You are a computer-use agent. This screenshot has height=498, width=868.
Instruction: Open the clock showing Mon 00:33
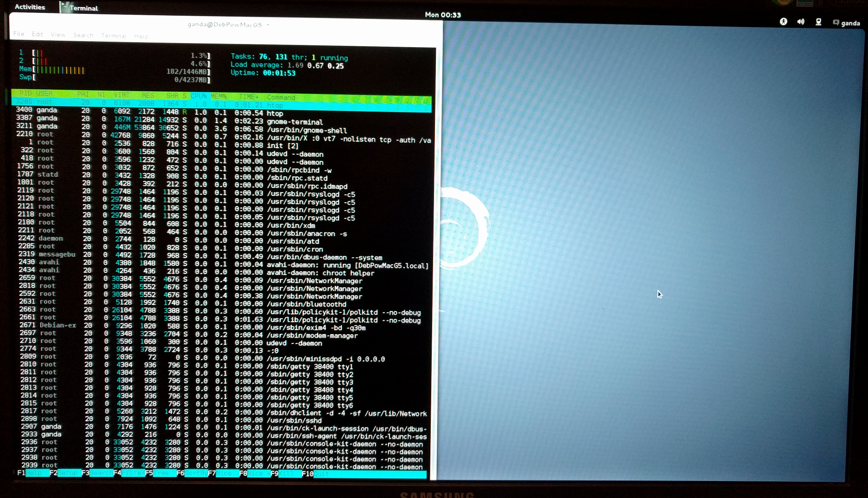[443, 15]
